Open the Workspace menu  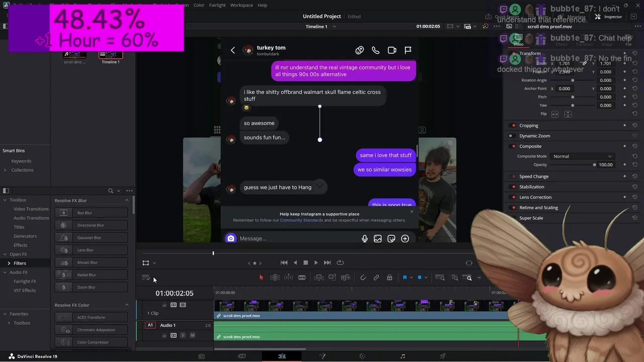(x=242, y=5)
